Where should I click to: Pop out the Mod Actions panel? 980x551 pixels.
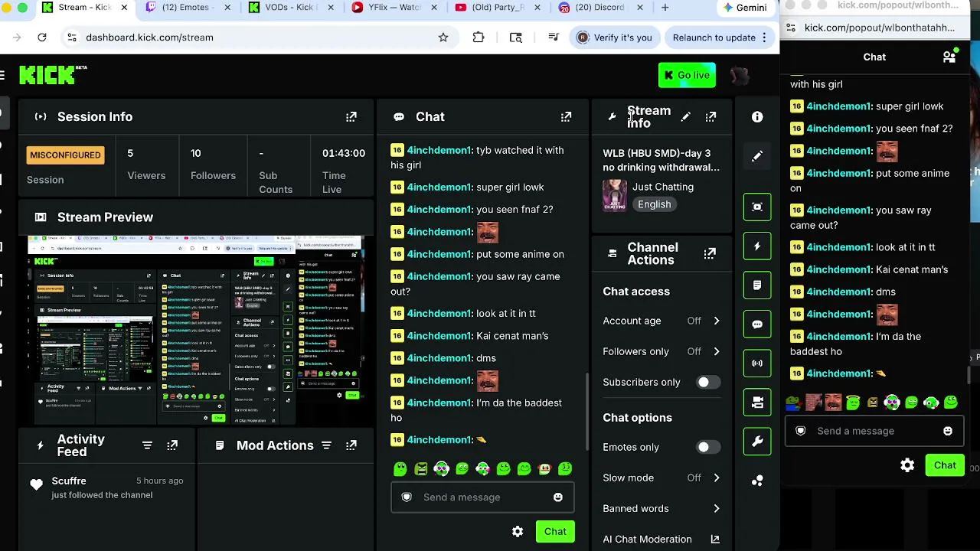click(x=351, y=445)
